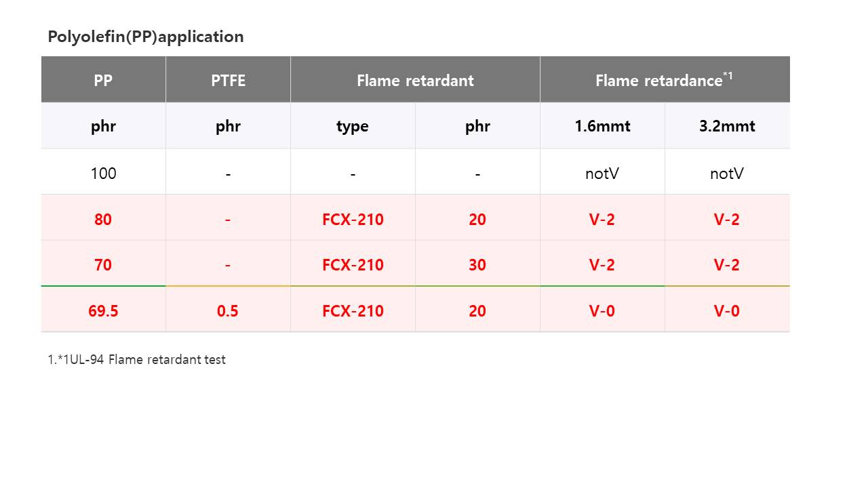Click the Flame retardance header cell
Image resolution: width=868 pixels, height=488 pixels.
tap(665, 80)
